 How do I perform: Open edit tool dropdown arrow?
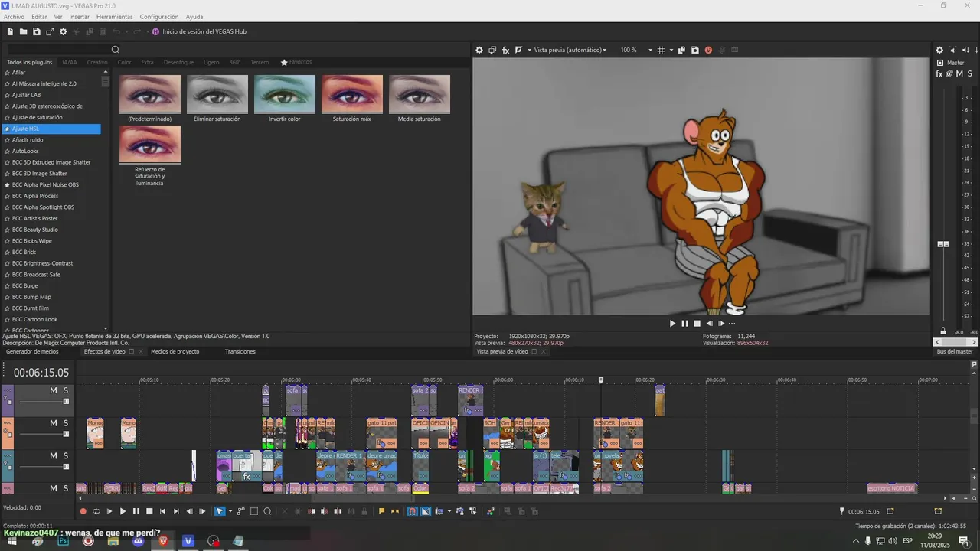[x=230, y=511]
